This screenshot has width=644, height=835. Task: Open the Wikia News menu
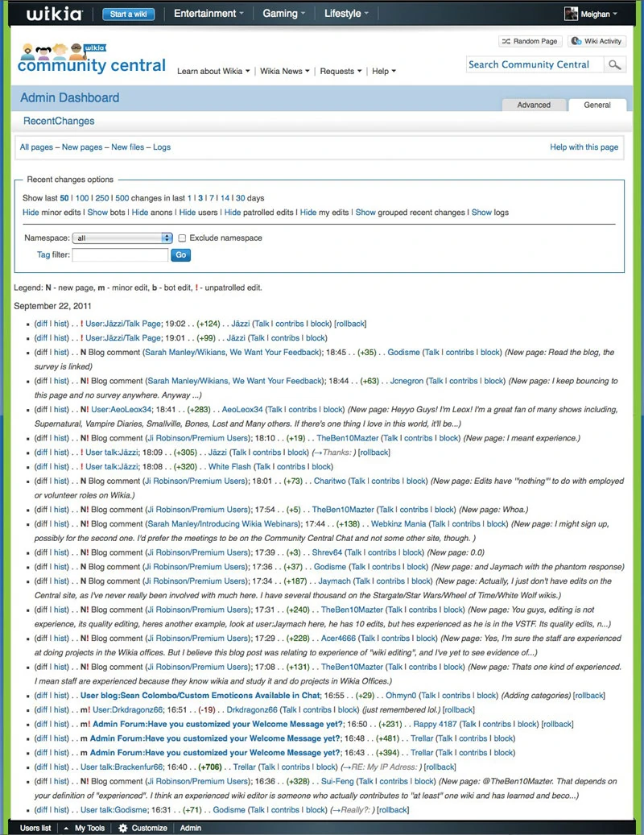(x=285, y=71)
